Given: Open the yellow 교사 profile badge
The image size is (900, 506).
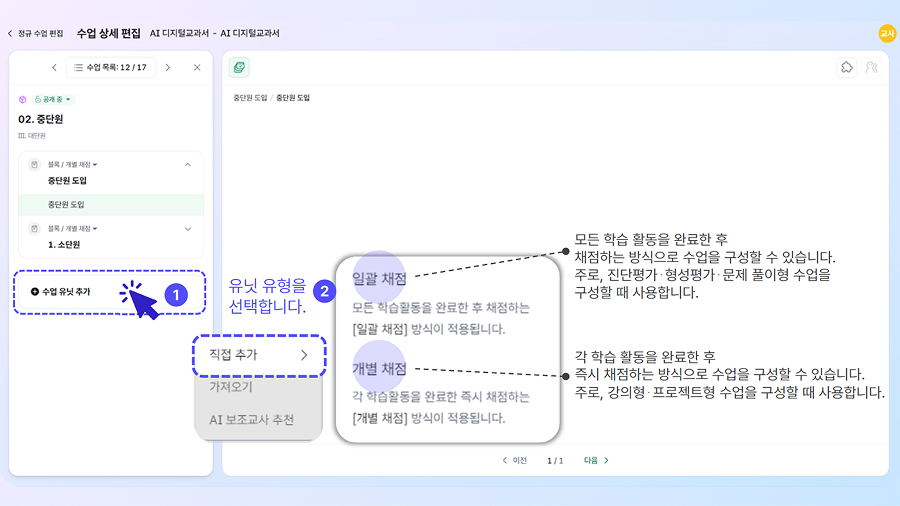Looking at the screenshot, I should pos(886,33).
